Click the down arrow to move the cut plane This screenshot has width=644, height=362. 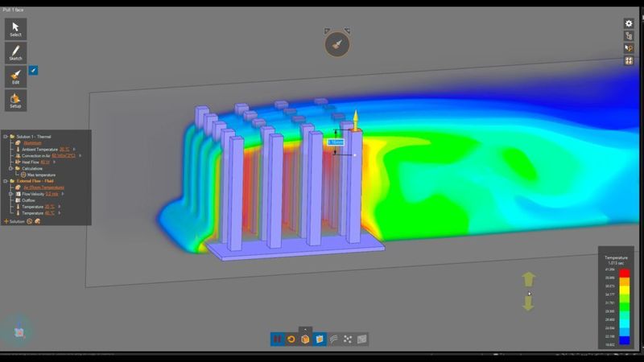tap(528, 303)
